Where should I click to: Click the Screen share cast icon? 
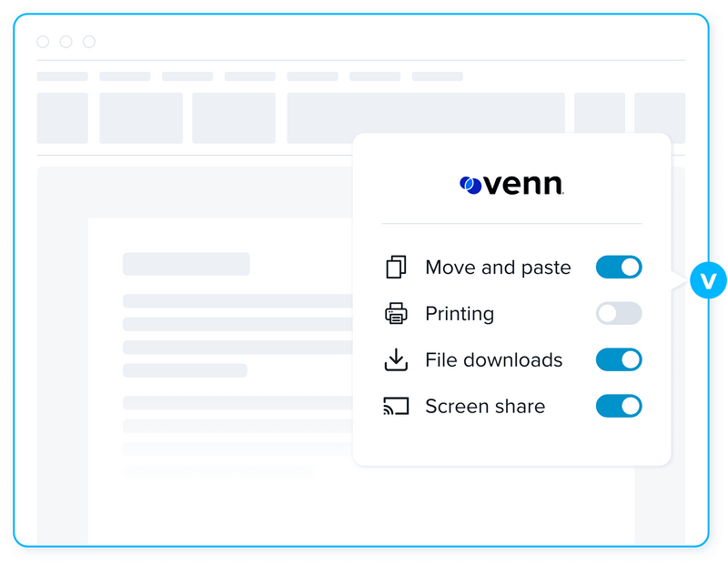tap(396, 407)
